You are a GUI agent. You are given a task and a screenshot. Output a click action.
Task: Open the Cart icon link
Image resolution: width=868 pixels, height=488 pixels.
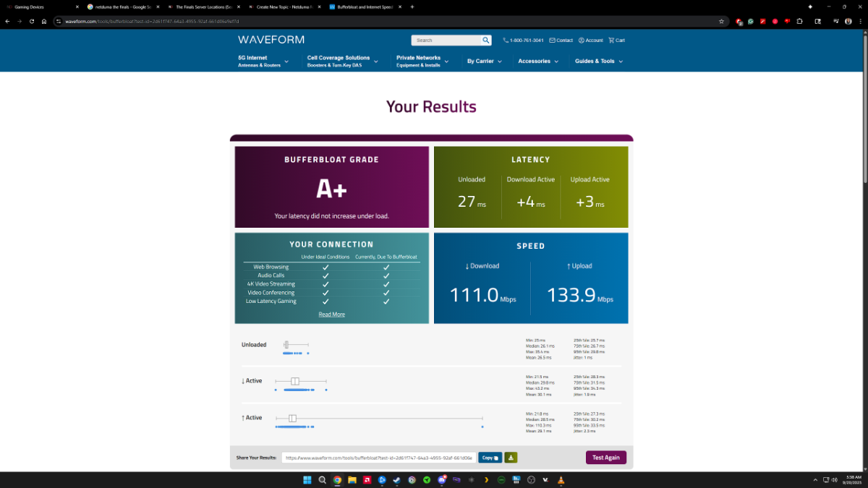(616, 40)
